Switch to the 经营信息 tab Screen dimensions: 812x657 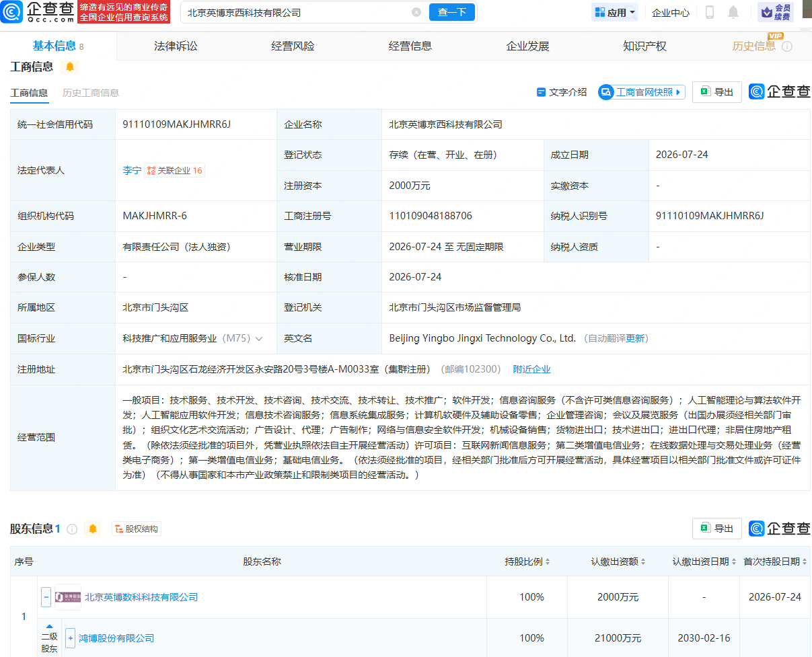(410, 46)
